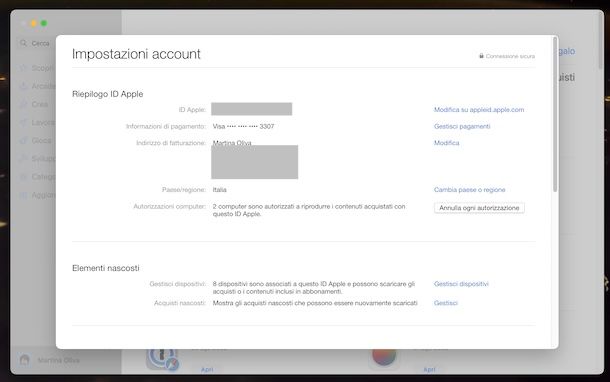
Task: Click the colorful round app icon behind dialog
Action: tap(384, 357)
